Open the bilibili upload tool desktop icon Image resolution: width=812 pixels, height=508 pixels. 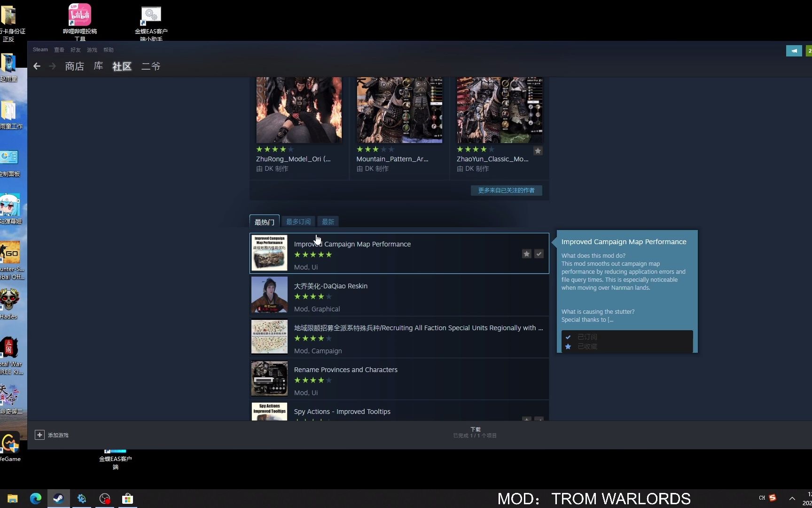[x=80, y=22]
